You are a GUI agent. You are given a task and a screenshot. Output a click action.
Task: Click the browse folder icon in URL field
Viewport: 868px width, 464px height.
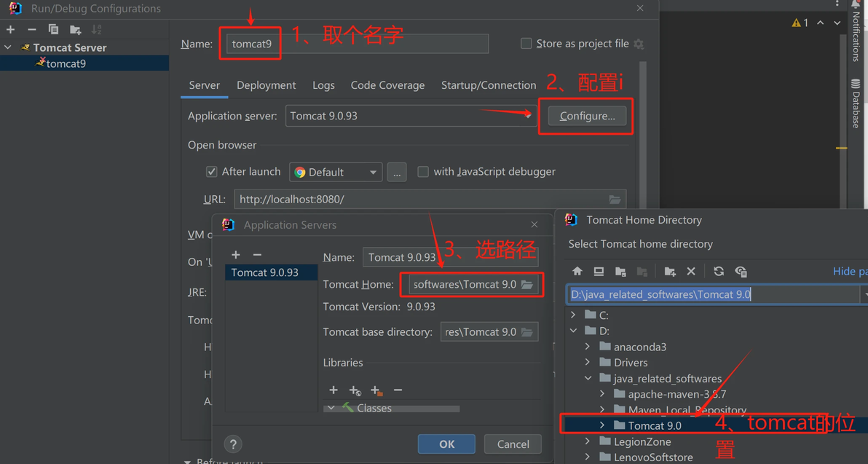tap(615, 200)
